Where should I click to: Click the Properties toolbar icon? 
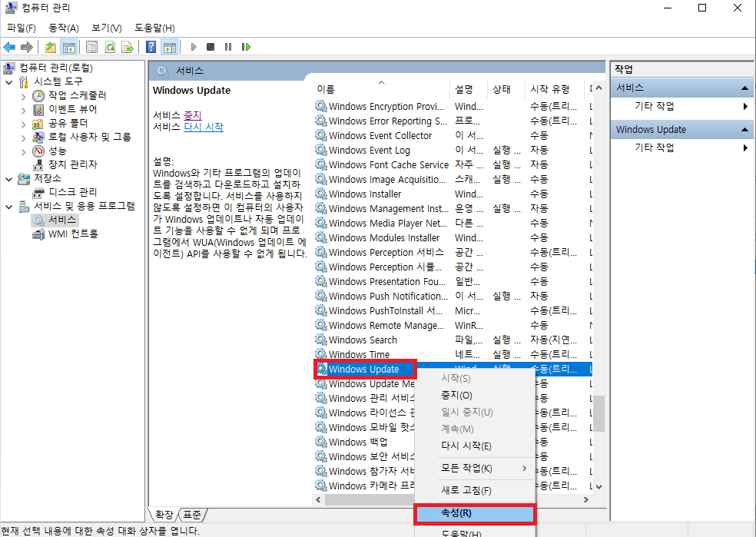click(x=91, y=47)
